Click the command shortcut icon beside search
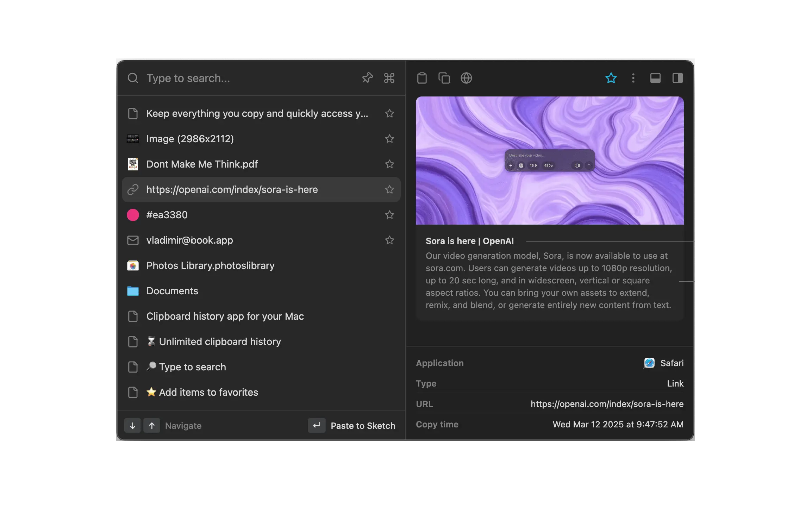 389,78
